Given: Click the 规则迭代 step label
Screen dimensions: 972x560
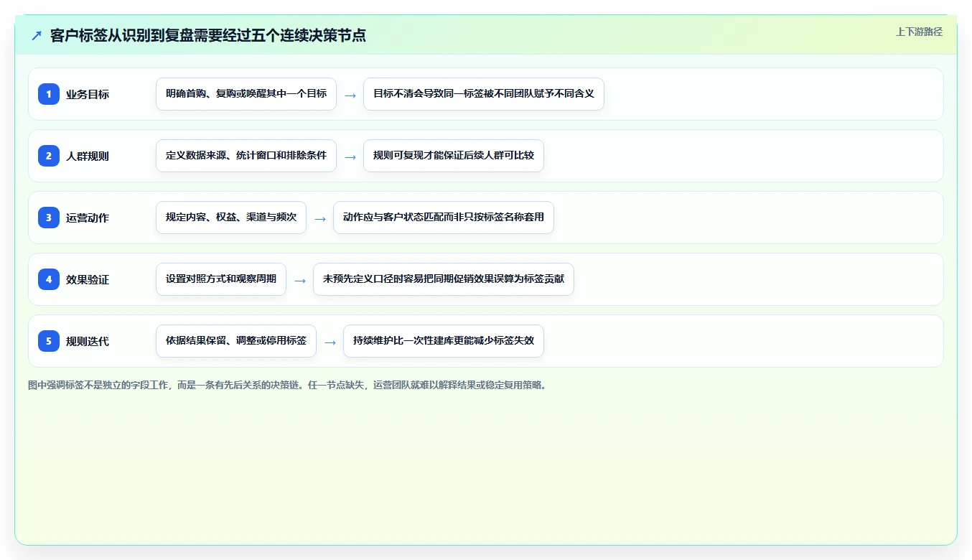Looking at the screenshot, I should [88, 341].
